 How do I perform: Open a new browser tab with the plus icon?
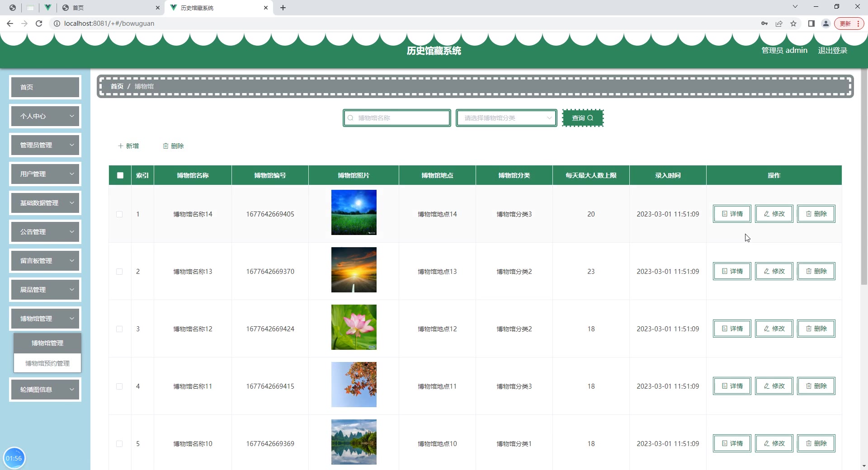[283, 8]
